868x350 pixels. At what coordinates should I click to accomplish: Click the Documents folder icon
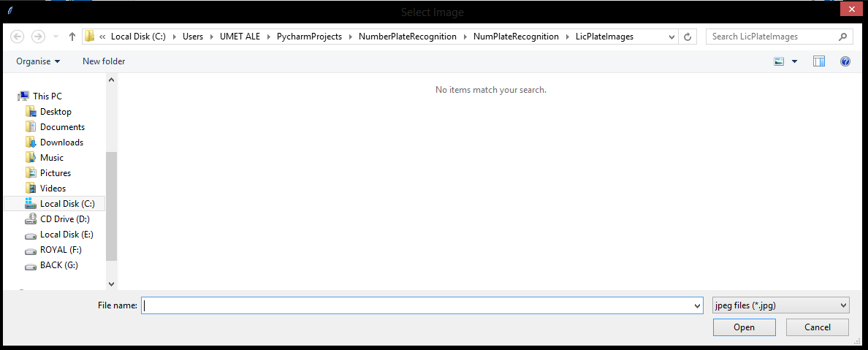[x=31, y=127]
